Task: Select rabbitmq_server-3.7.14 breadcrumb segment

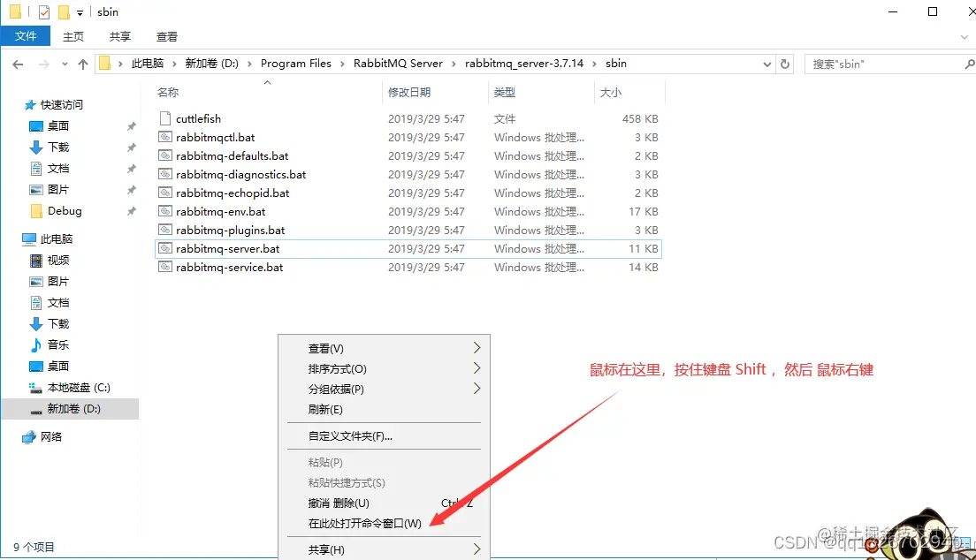Action: pyautogui.click(x=524, y=64)
